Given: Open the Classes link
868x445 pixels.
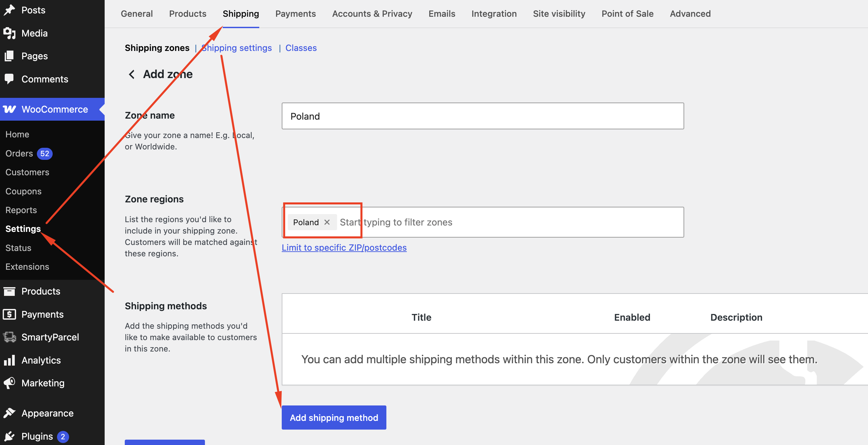Looking at the screenshot, I should (x=301, y=48).
